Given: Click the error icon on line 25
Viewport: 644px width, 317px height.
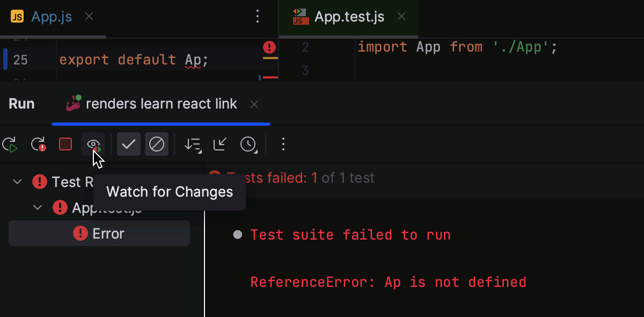Looking at the screenshot, I should click(269, 47).
